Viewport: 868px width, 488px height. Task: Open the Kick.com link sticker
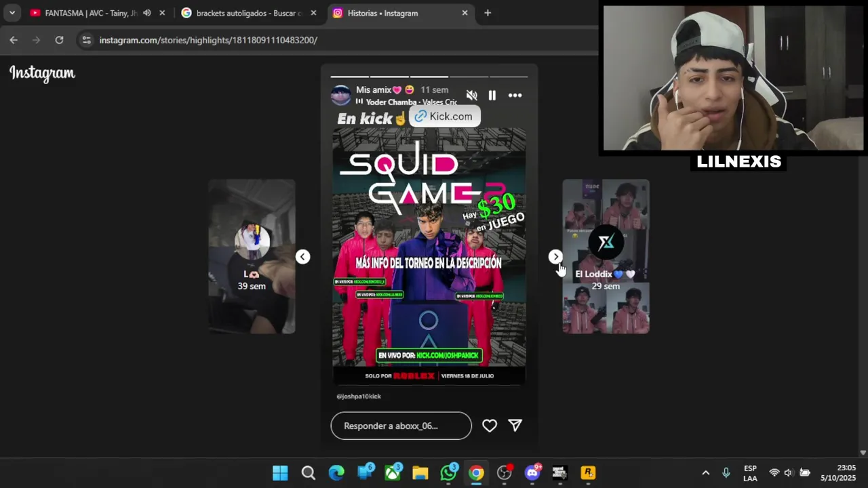[444, 117]
